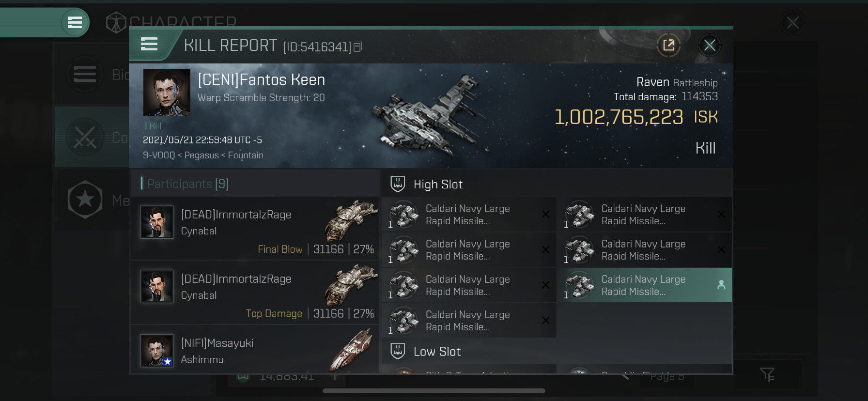Close the Kill Report window
Viewport: 868px width, 401px height.
[710, 46]
